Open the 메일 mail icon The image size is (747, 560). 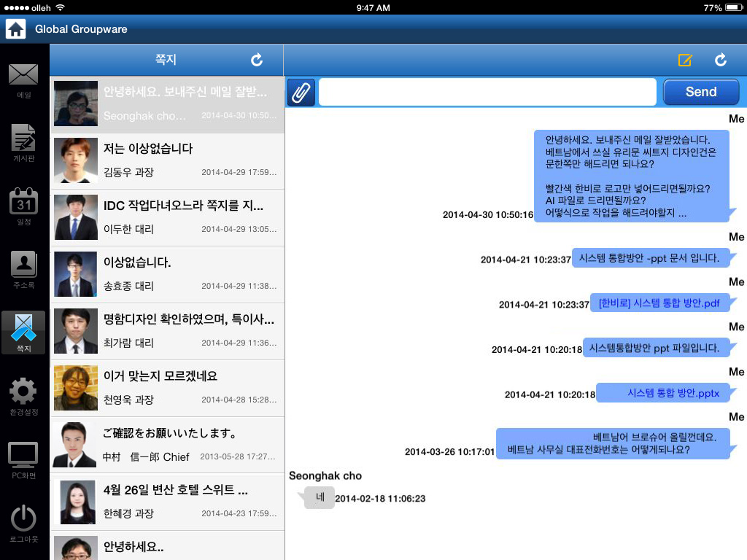click(x=23, y=80)
